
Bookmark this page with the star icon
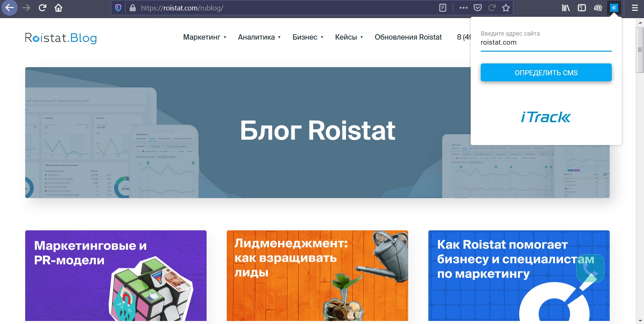pyautogui.click(x=506, y=7)
